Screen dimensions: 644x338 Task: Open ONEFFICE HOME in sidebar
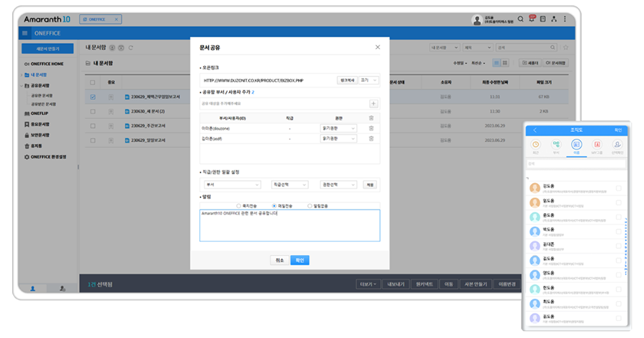[x=44, y=64]
